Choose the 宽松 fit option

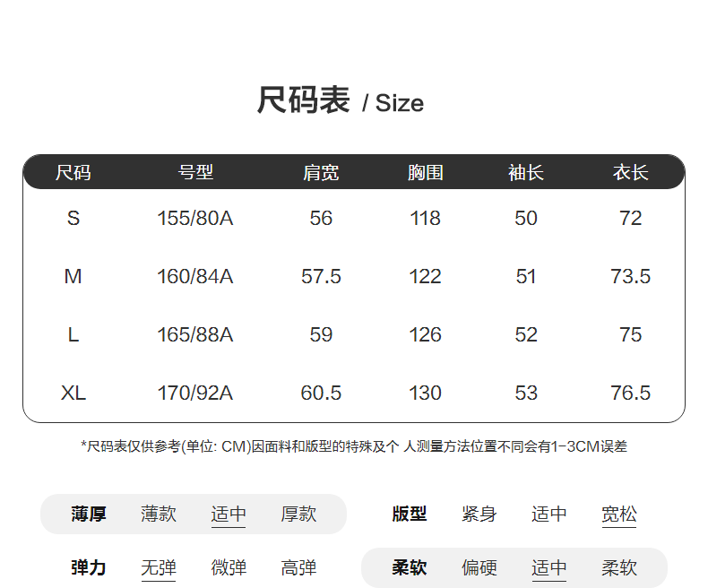click(x=619, y=514)
